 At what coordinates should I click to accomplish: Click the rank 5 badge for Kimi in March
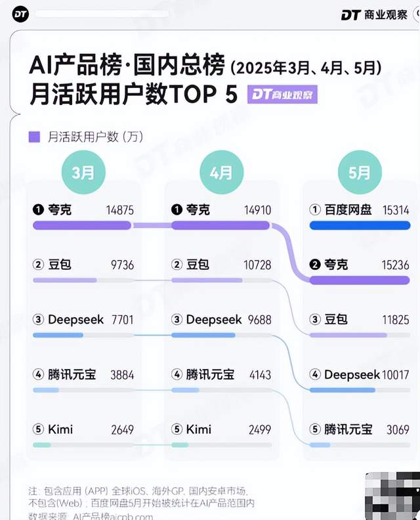point(38,429)
